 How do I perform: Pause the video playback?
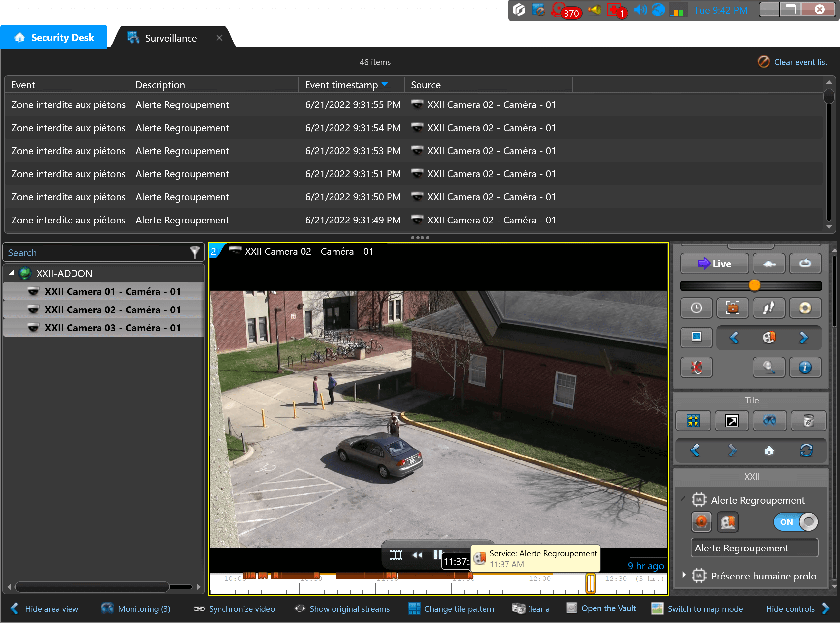tap(437, 555)
